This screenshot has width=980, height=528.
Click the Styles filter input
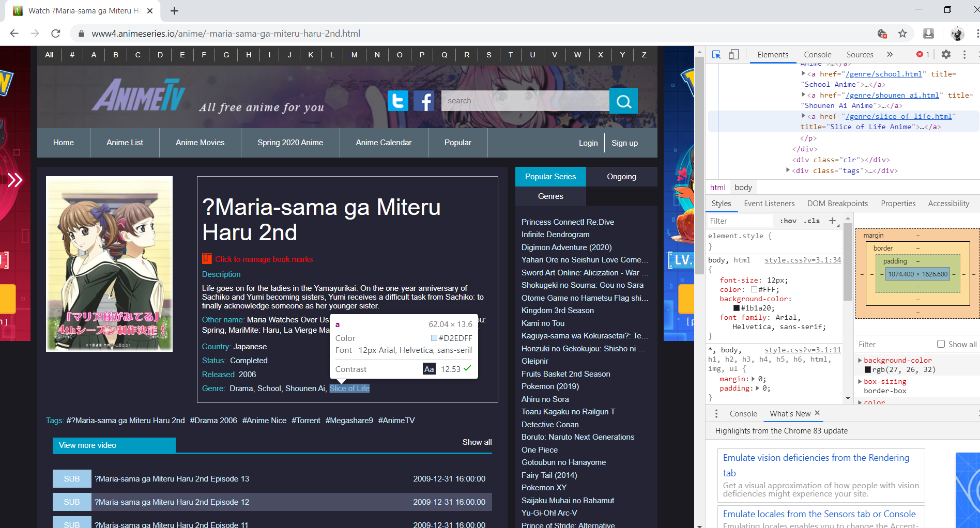point(741,221)
